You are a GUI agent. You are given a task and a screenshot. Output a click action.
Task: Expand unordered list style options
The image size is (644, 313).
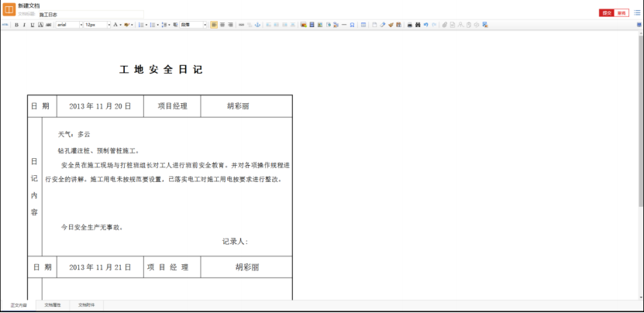coord(158,25)
